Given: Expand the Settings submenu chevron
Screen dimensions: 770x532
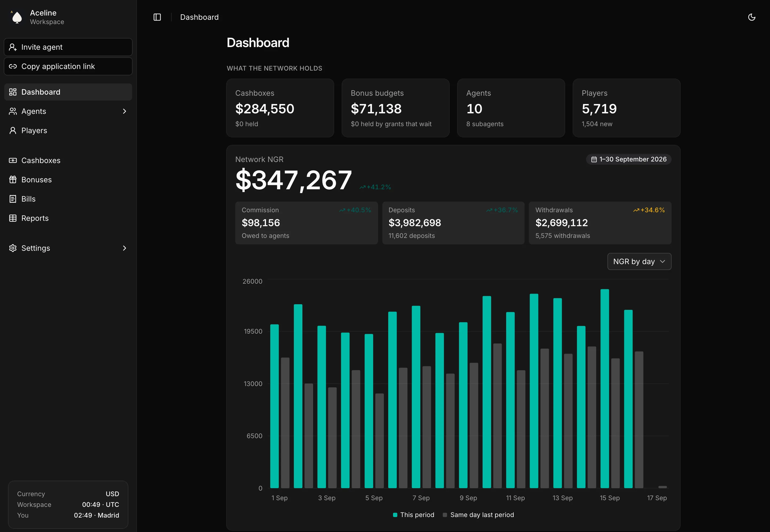Looking at the screenshot, I should point(124,248).
